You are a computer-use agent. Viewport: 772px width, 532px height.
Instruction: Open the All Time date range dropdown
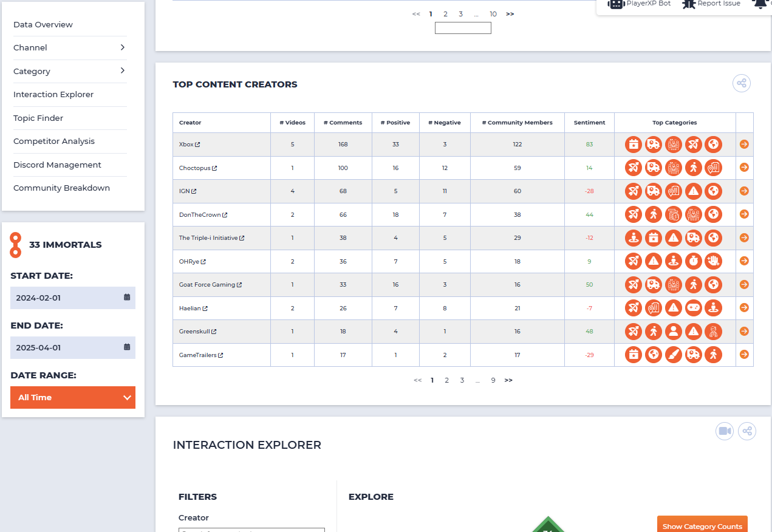pos(73,397)
